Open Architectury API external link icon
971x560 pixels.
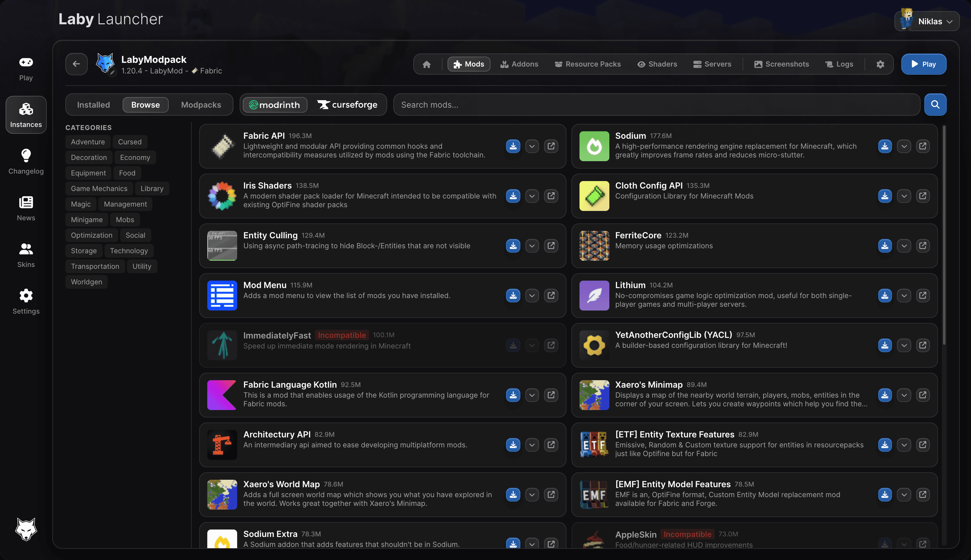pos(551,445)
